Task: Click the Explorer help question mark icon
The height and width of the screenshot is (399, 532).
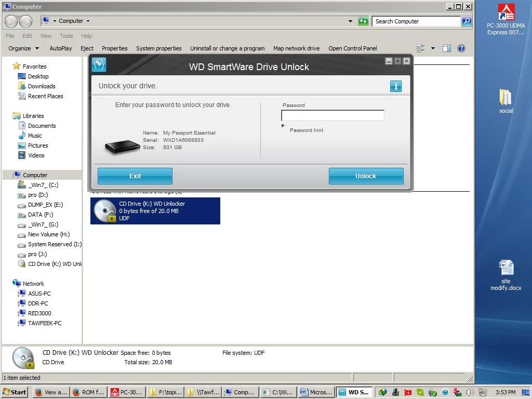Action: 461,48
